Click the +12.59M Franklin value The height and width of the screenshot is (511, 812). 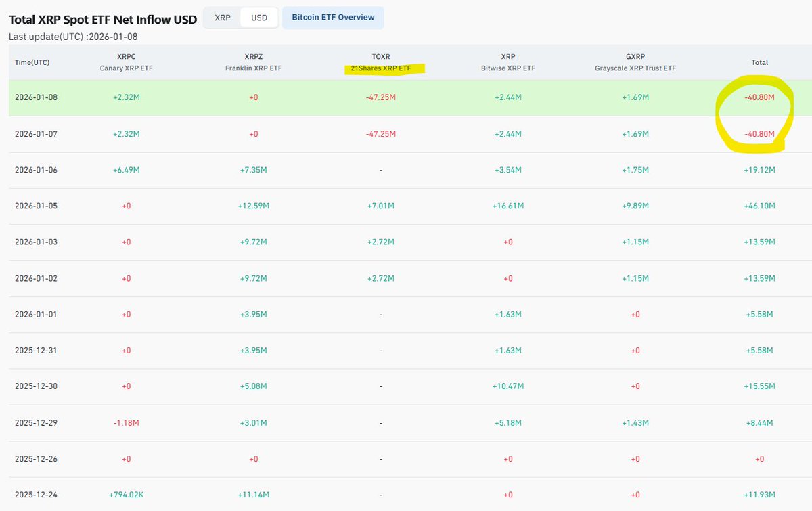(253, 206)
